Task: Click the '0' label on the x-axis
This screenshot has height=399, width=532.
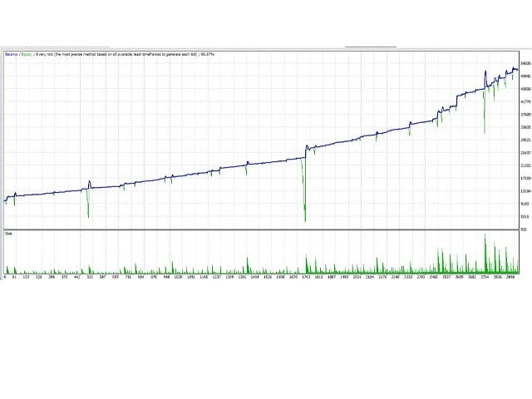Action: (5, 277)
